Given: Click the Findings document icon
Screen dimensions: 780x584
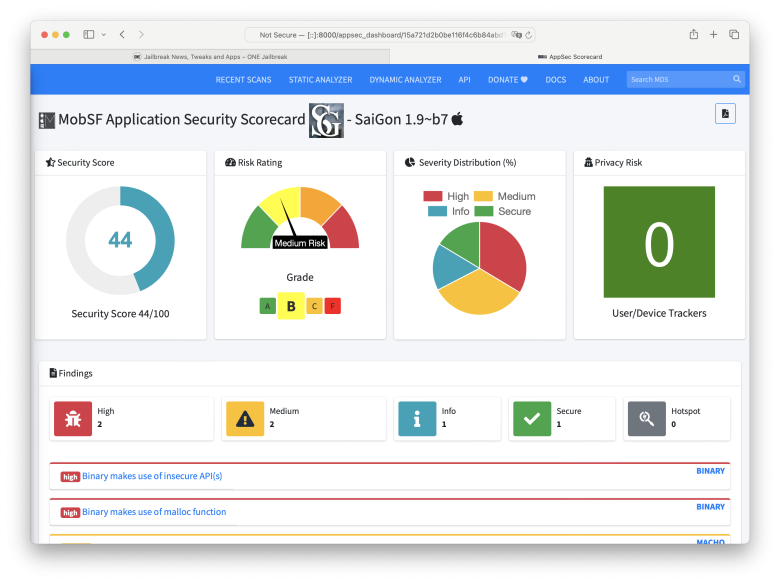Looking at the screenshot, I should tap(53, 373).
